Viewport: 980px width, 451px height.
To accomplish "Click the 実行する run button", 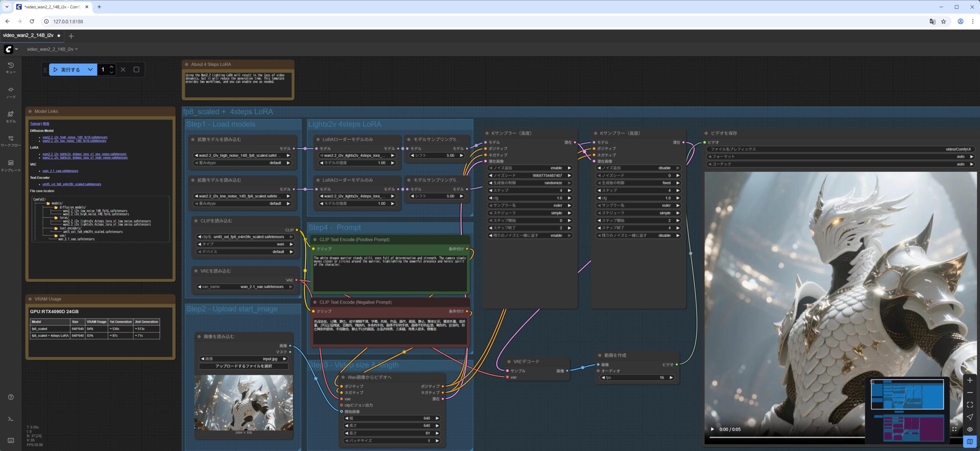I will pyautogui.click(x=67, y=70).
